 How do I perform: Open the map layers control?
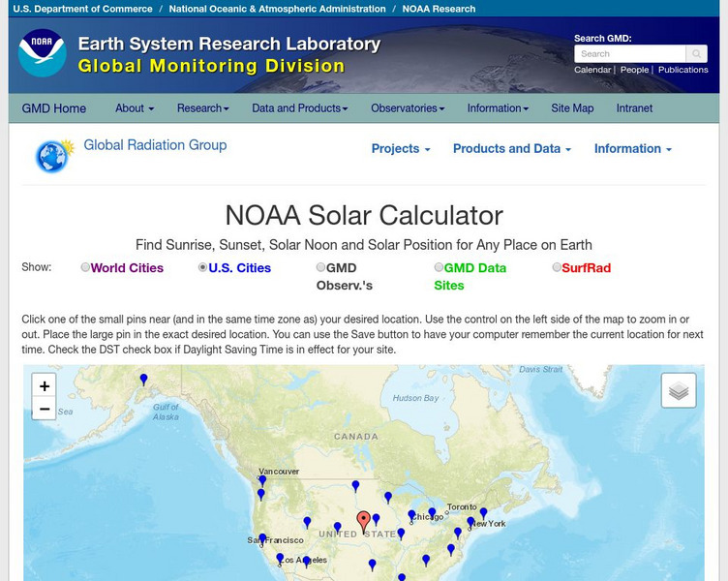[679, 390]
